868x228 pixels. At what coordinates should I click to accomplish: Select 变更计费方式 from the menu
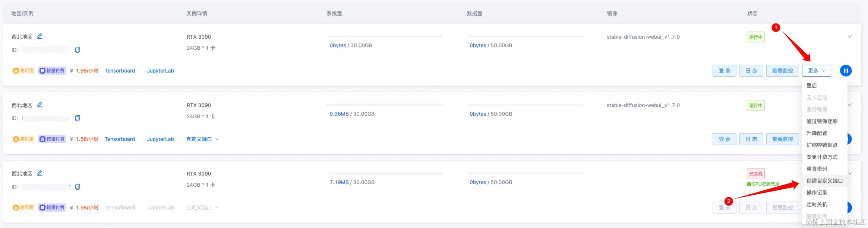pyautogui.click(x=824, y=157)
